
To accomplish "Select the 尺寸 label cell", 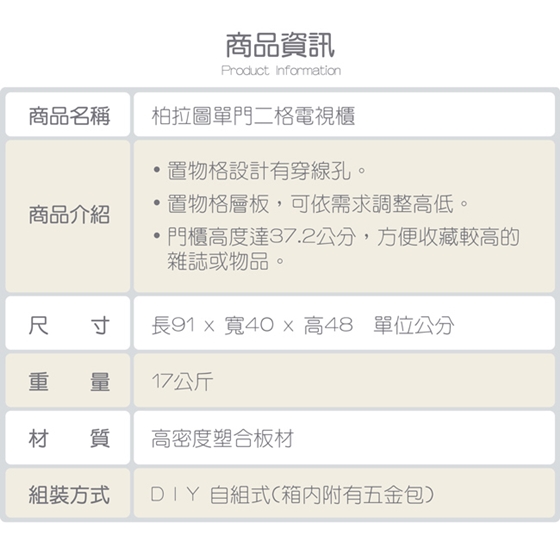I will [68, 323].
